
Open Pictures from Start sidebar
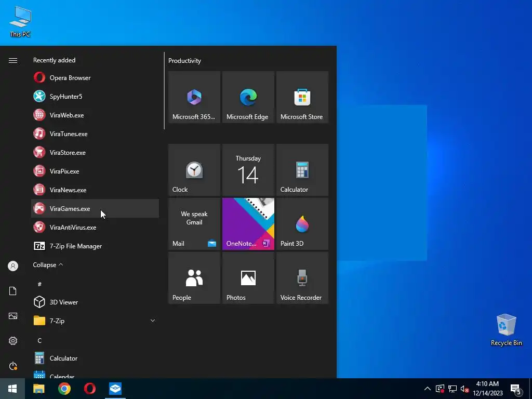pos(13,316)
